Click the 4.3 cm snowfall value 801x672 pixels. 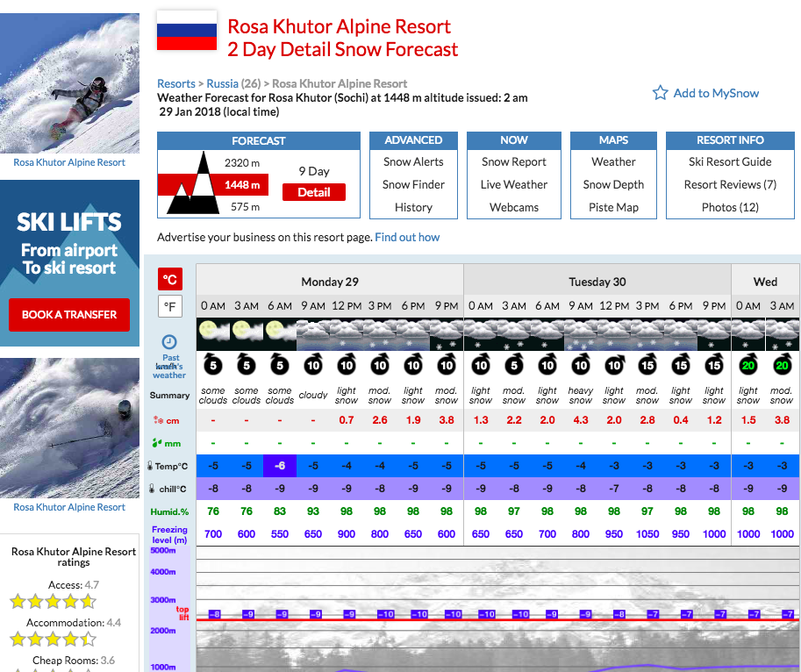click(581, 419)
